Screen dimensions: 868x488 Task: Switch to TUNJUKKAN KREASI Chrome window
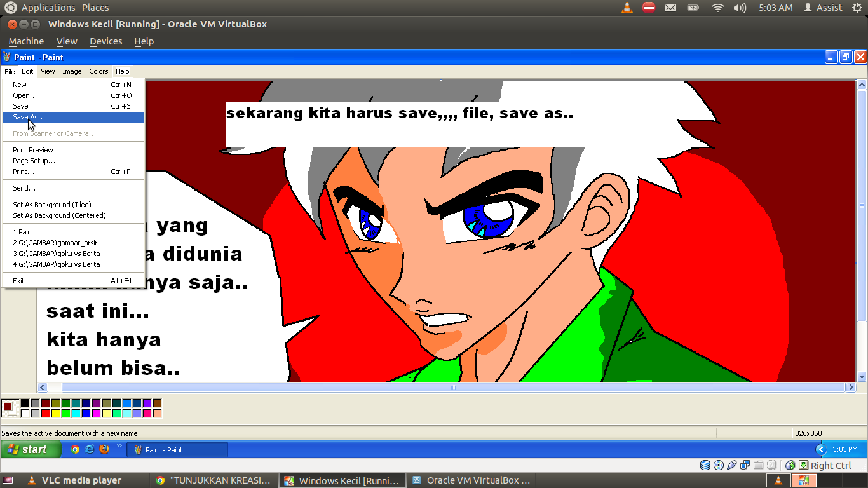pyautogui.click(x=215, y=480)
